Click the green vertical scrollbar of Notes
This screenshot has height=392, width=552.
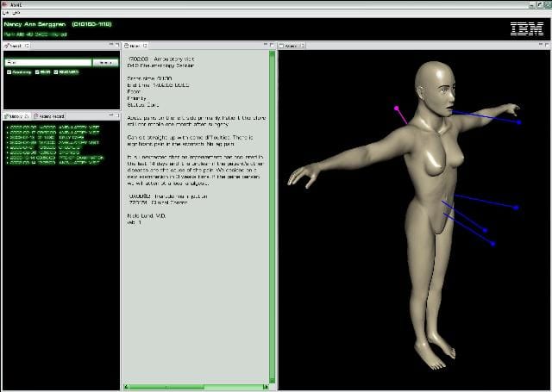tap(273, 216)
